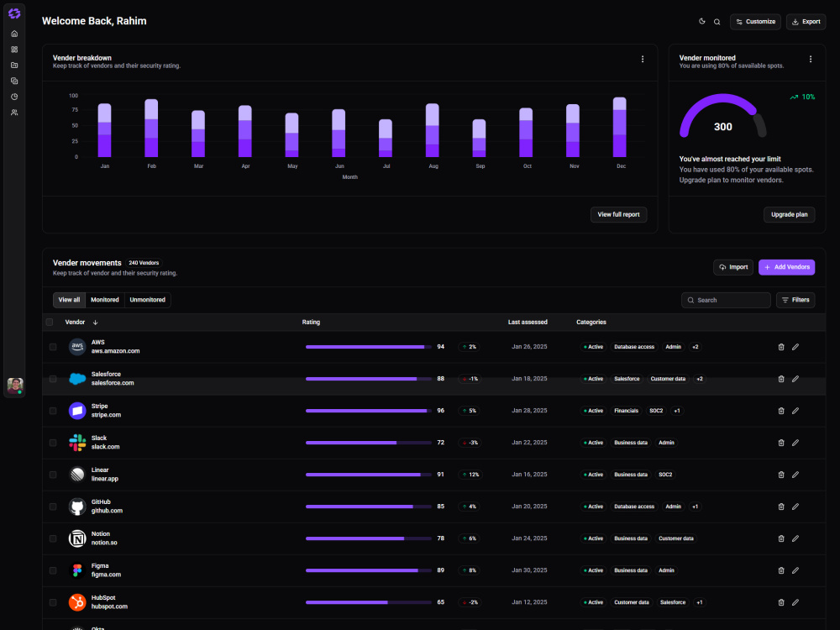Edit the Notion vendor row
Viewport: 840px width, 630px height.
click(795, 538)
